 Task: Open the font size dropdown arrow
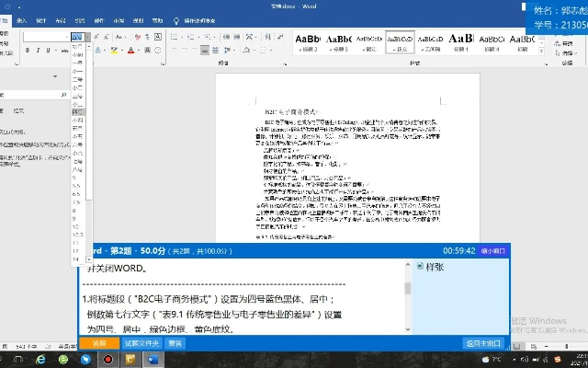(x=88, y=37)
